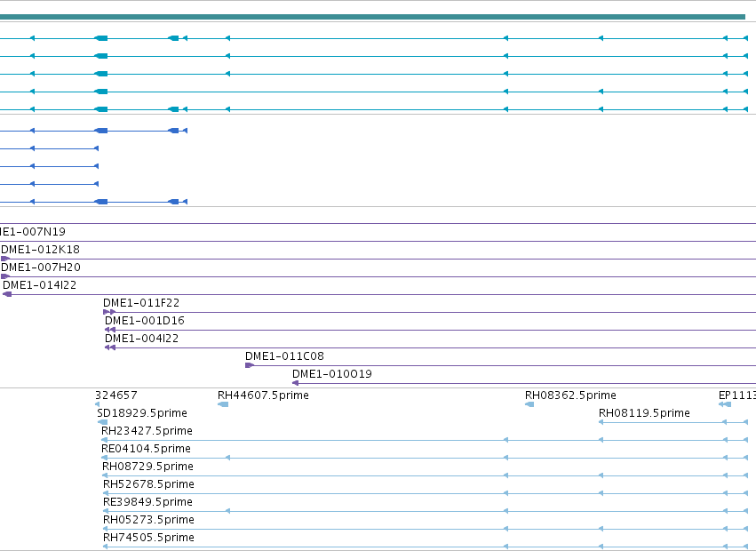This screenshot has height=551, width=756.
Task: Click the 324657 feature label
Action: pyautogui.click(x=116, y=395)
